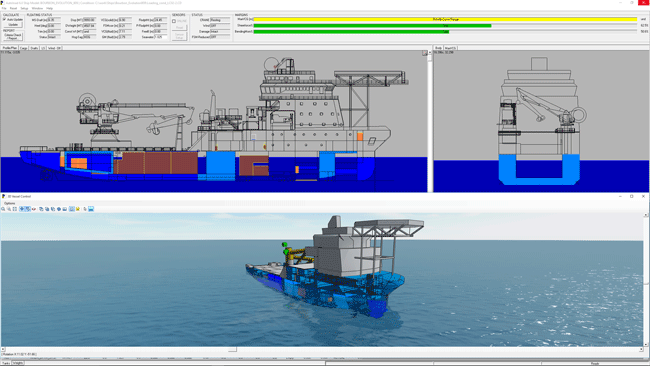Click the Read sensors button
Screen dimensions: 650x366
[x=179, y=28]
